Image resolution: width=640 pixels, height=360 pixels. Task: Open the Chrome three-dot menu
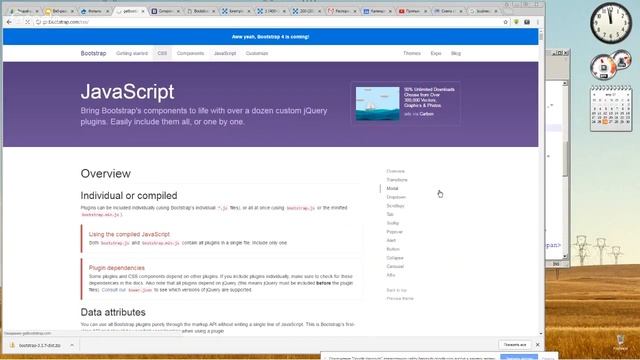[x=538, y=22]
